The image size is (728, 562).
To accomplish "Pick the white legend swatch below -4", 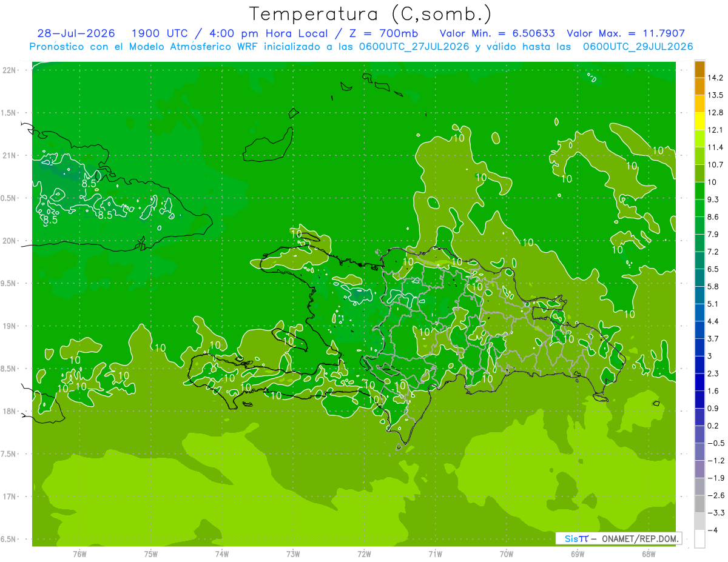I will [x=699, y=539].
